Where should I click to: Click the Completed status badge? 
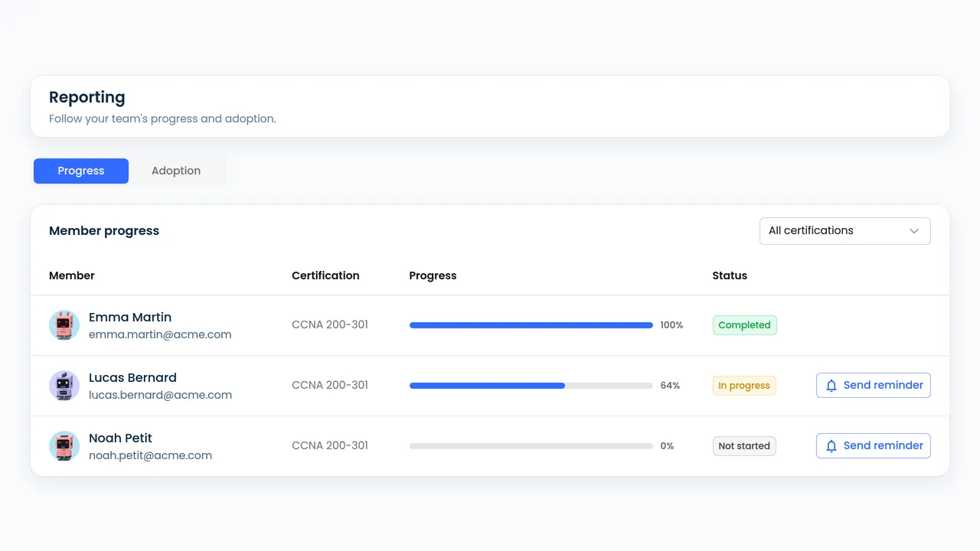coord(745,325)
